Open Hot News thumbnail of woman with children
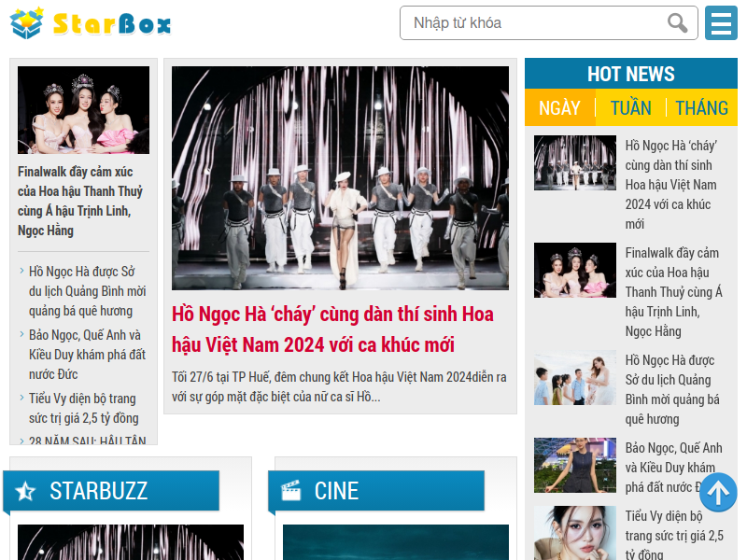 575,378
